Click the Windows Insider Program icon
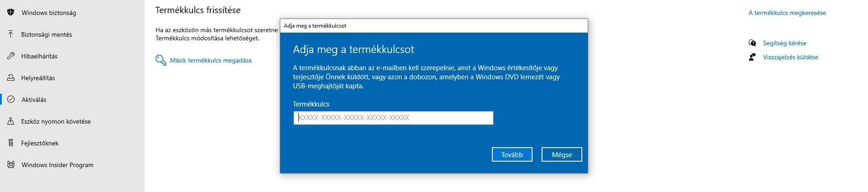Image resolution: width=868 pixels, height=192 pixels. point(11,165)
